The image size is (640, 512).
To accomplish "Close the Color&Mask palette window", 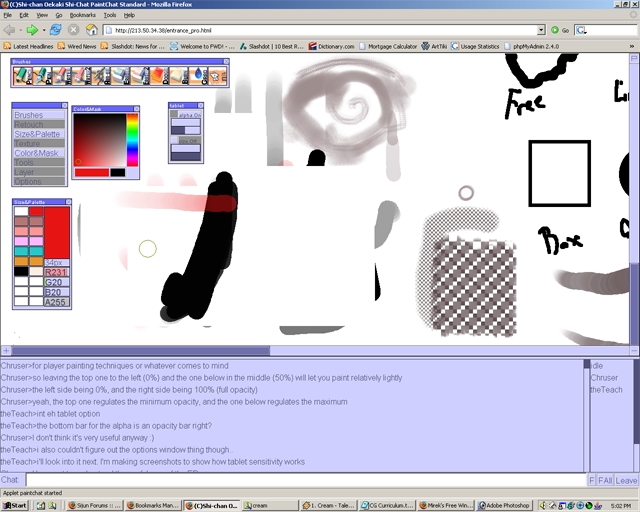I will pyautogui.click(x=136, y=109).
